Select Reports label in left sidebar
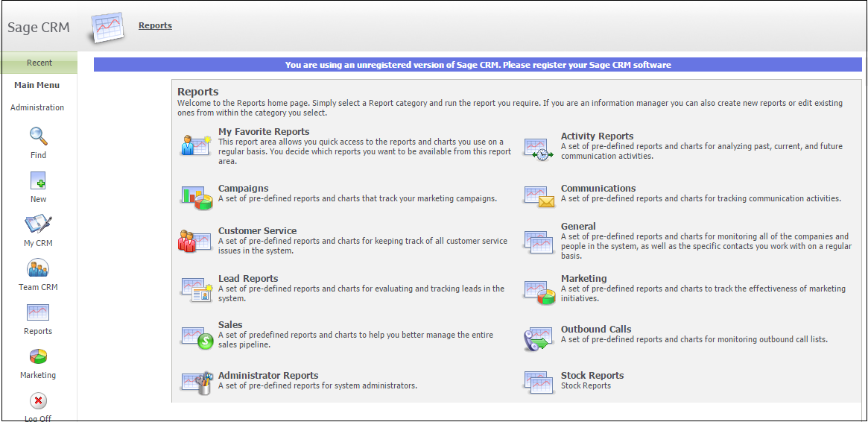 38,331
